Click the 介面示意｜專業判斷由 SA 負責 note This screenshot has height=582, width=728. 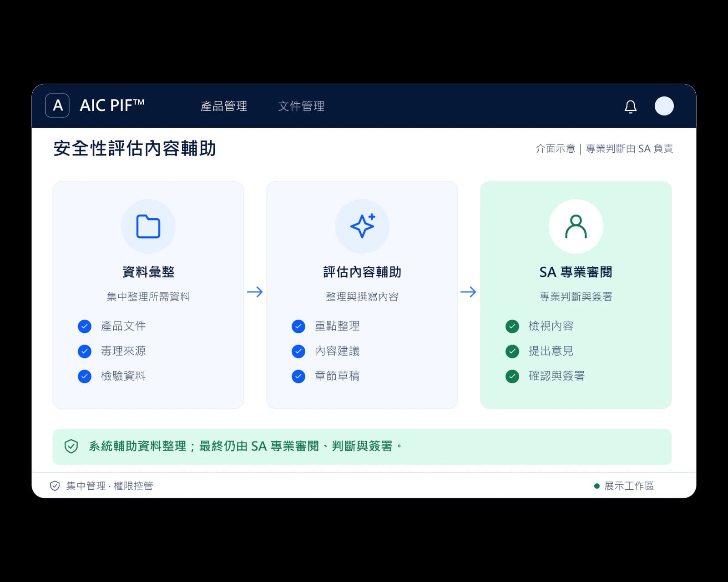[x=604, y=149]
